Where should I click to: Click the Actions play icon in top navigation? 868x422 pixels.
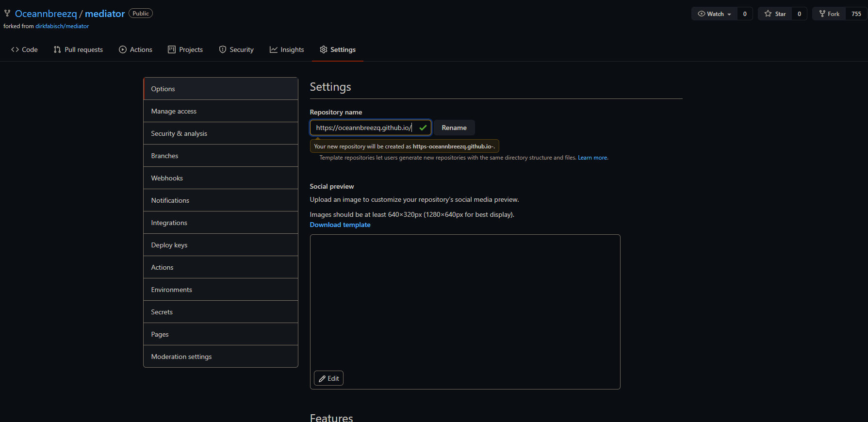[123, 49]
